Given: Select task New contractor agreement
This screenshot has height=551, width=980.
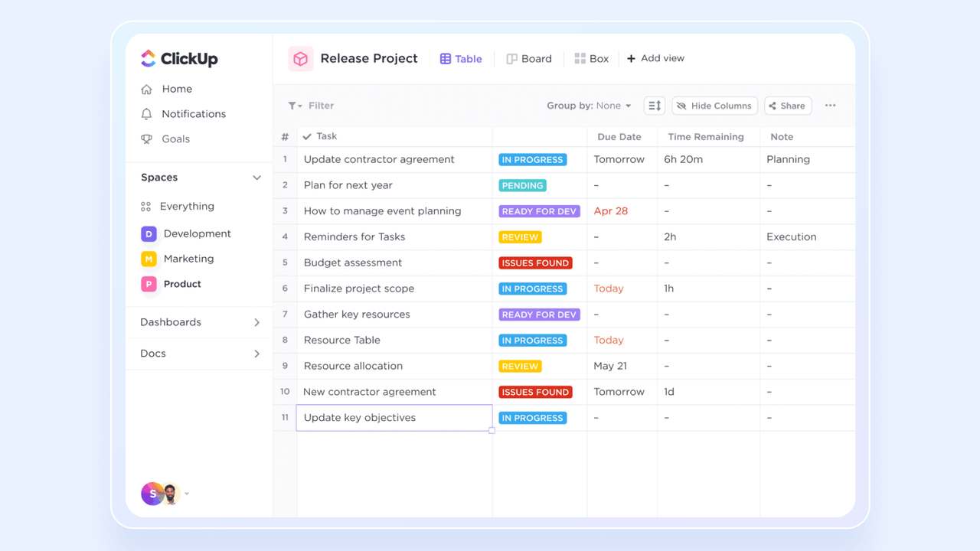Looking at the screenshot, I should [x=370, y=392].
